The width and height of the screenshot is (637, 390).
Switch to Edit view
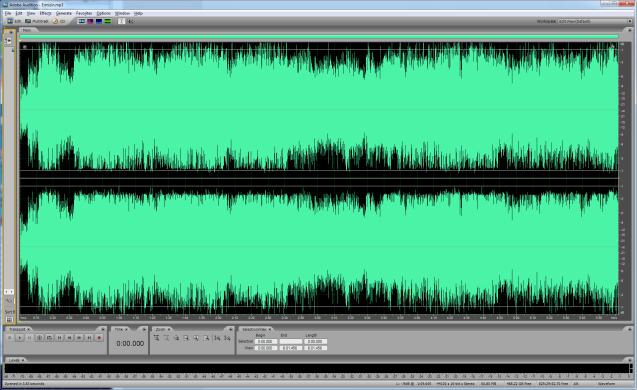click(x=14, y=21)
